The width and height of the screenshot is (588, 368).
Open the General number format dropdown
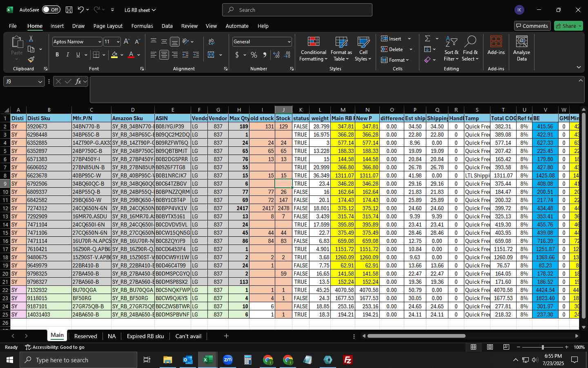[289, 42]
